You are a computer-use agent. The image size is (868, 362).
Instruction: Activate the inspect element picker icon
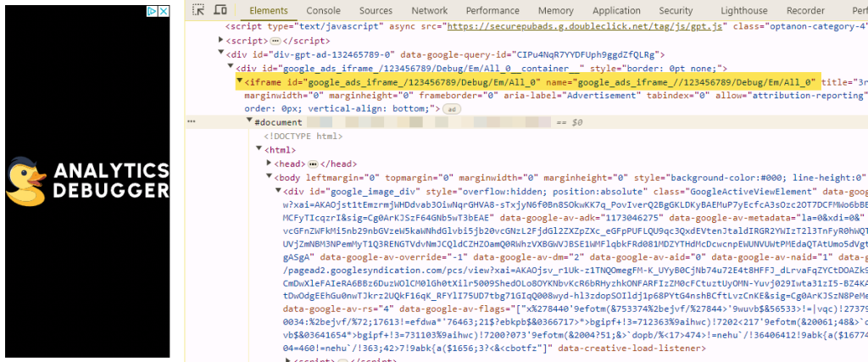coord(198,10)
